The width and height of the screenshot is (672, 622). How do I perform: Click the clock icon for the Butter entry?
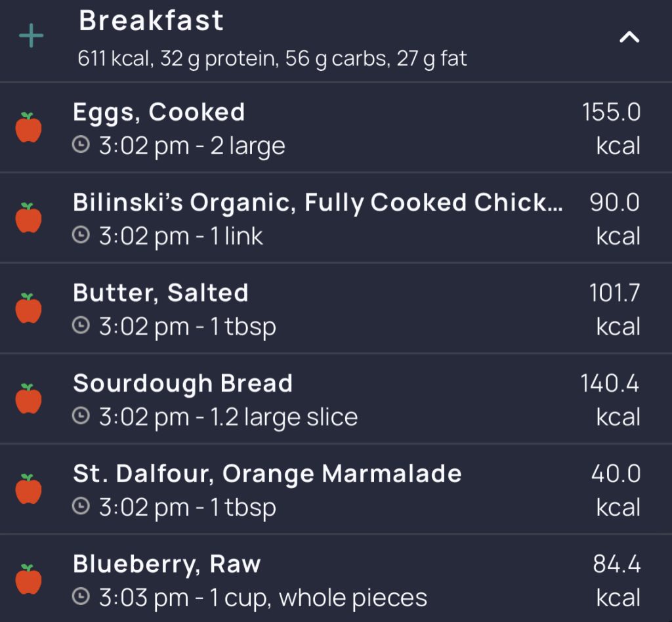[81, 326]
